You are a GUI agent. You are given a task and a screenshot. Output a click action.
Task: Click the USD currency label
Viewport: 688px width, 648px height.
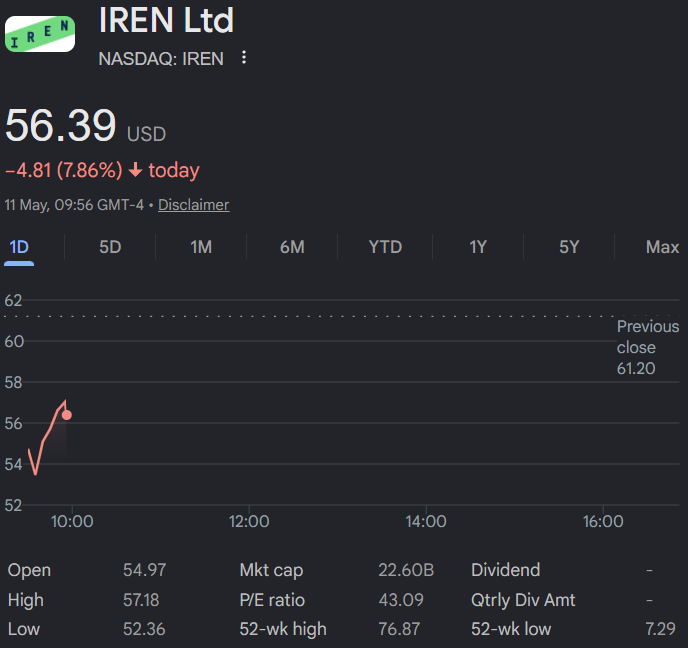click(x=147, y=134)
